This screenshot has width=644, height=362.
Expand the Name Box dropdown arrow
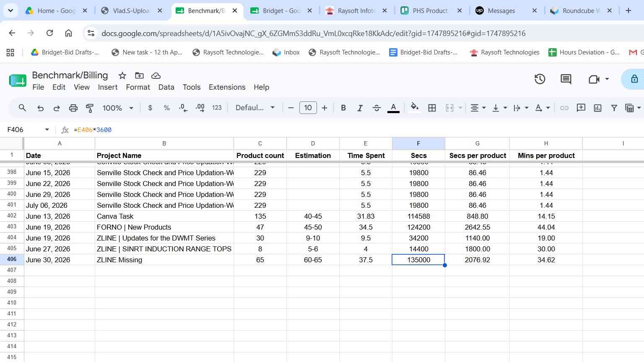click(x=47, y=129)
